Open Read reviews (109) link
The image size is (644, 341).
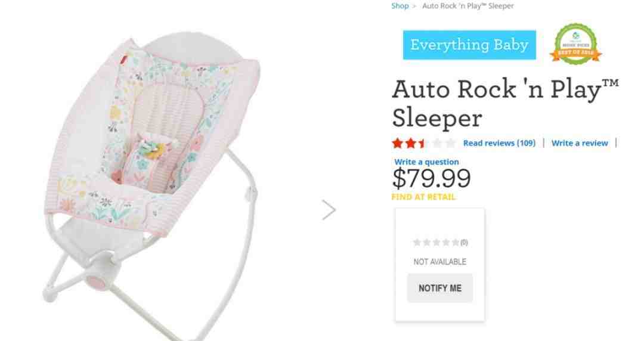(499, 143)
